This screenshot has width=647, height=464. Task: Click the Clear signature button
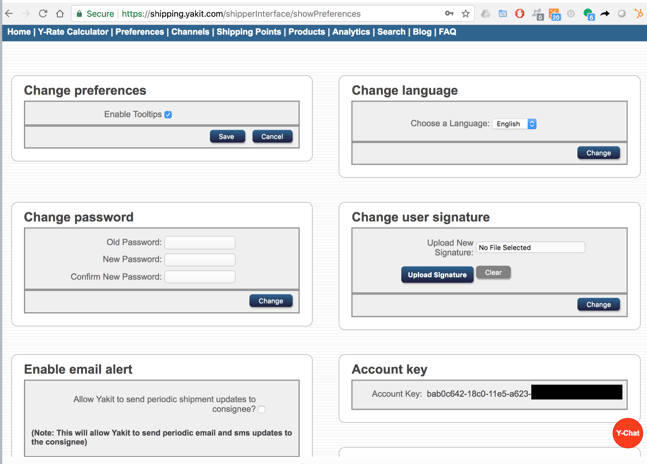point(493,273)
